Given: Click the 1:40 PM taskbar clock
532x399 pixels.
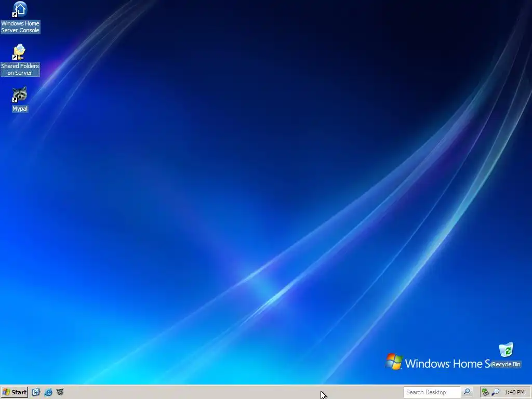Looking at the screenshot, I should point(514,392).
